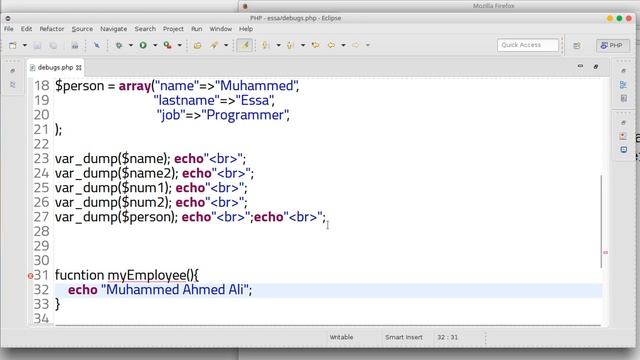Expand the Forward history dropdown arrow
The width and height of the screenshot is (640, 360).
click(x=367, y=45)
